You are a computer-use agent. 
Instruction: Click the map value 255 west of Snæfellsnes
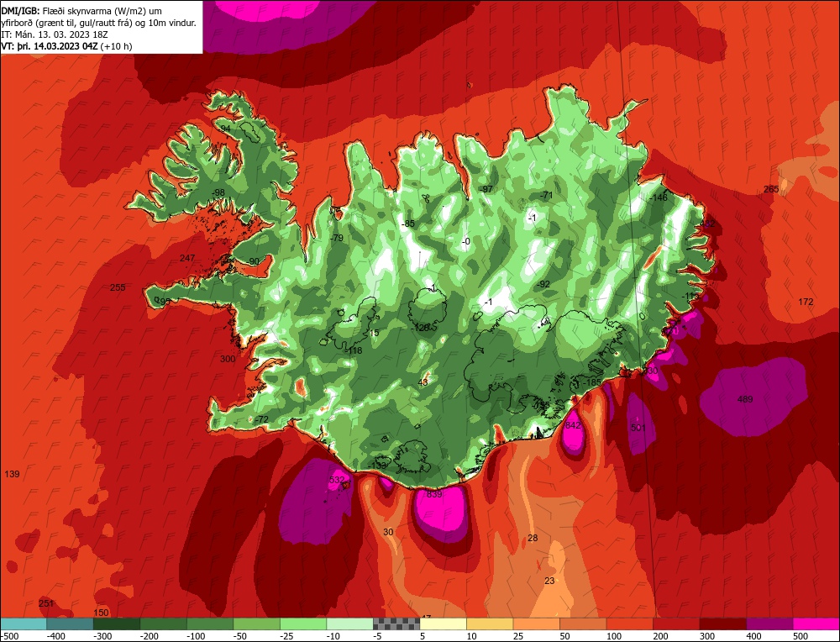pos(118,287)
